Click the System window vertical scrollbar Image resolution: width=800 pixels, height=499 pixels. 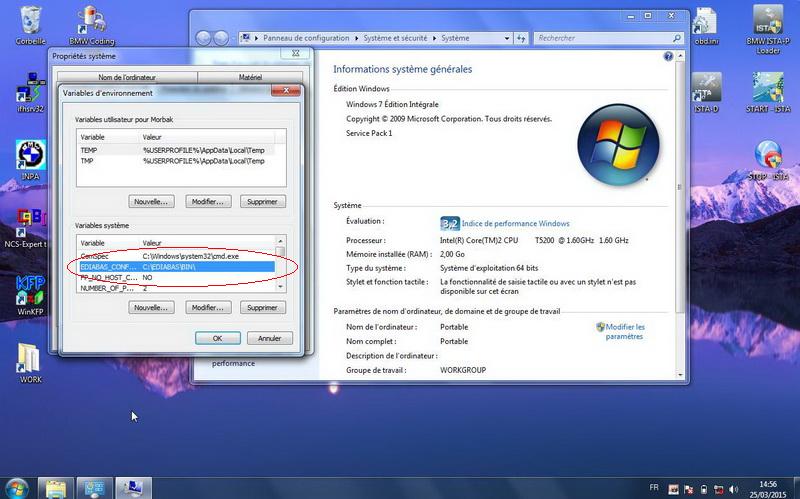[680, 215]
